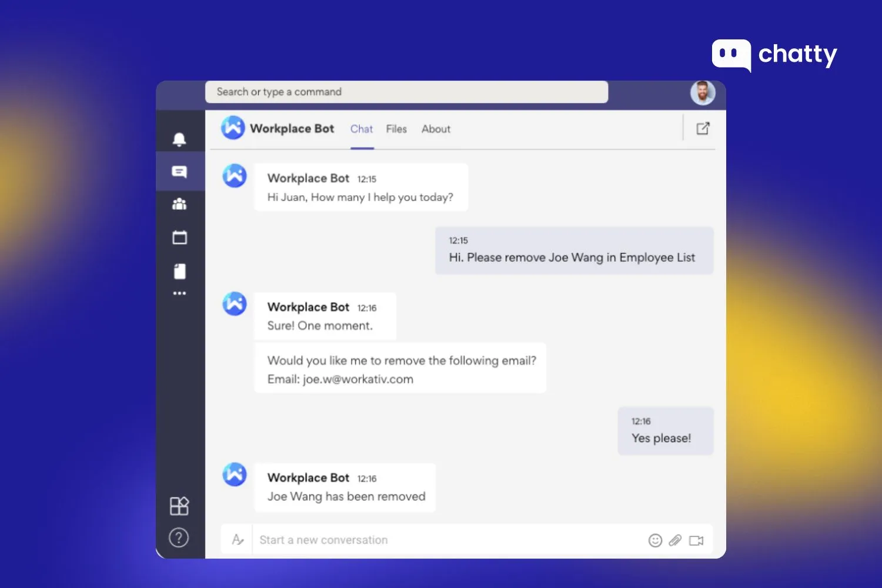Screen dimensions: 882x588
Task: Click 'Would you like me to remove the following email?'
Action: 402,360
